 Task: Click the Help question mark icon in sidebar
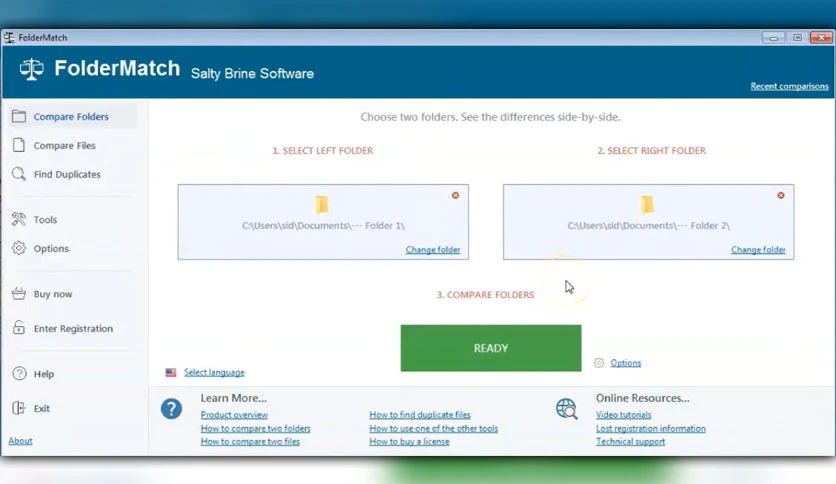19,374
